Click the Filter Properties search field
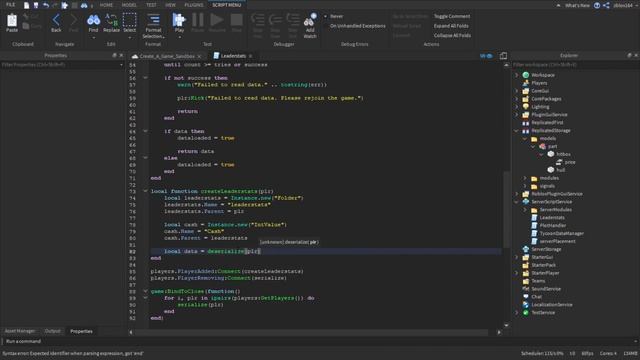640x360 pixels. click(62, 64)
